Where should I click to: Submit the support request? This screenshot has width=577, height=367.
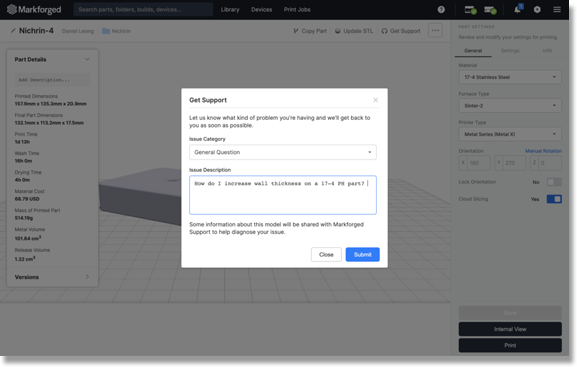pos(362,254)
